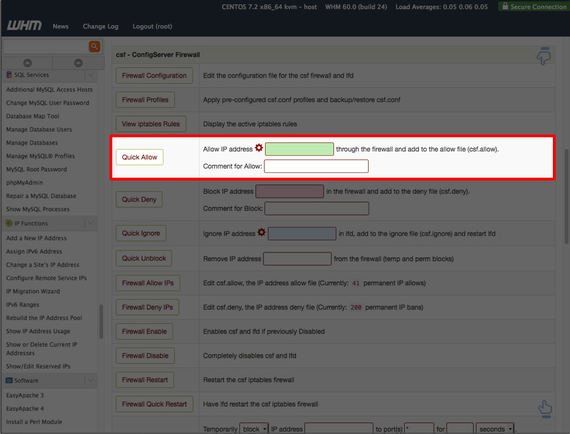This screenshot has width=570, height=434.
Task: Click the Firewall Allow IPs button
Action: click(x=148, y=283)
